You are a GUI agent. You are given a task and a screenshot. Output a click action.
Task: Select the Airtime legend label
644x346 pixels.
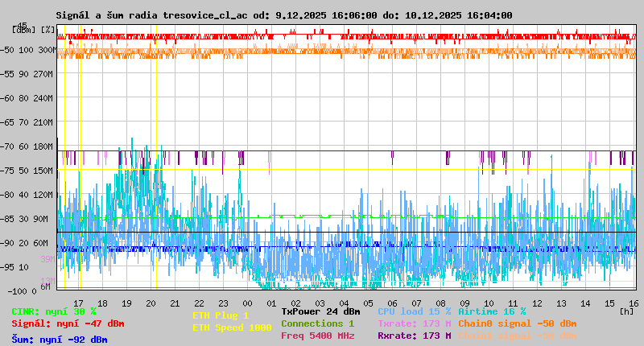(491, 311)
